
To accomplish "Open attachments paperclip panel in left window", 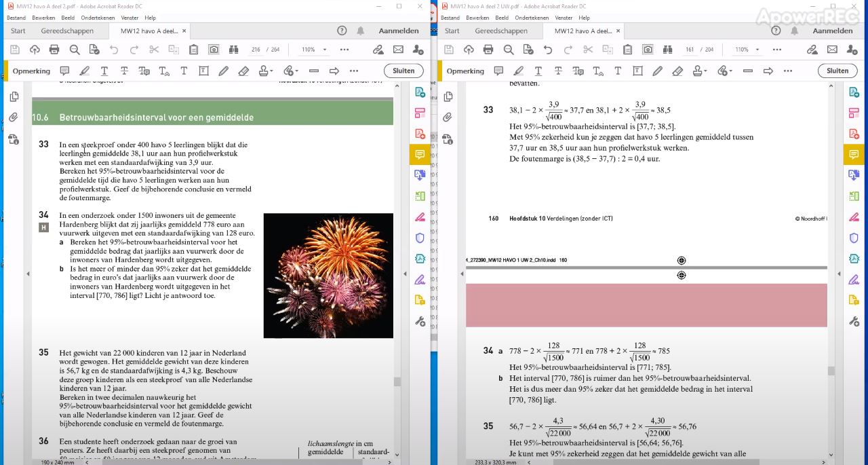I will pos(14,117).
